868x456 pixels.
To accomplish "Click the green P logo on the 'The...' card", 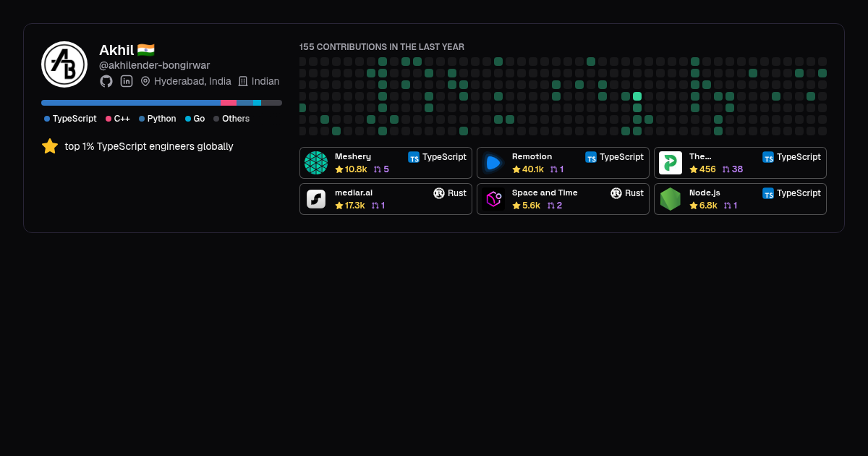I will click(671, 163).
